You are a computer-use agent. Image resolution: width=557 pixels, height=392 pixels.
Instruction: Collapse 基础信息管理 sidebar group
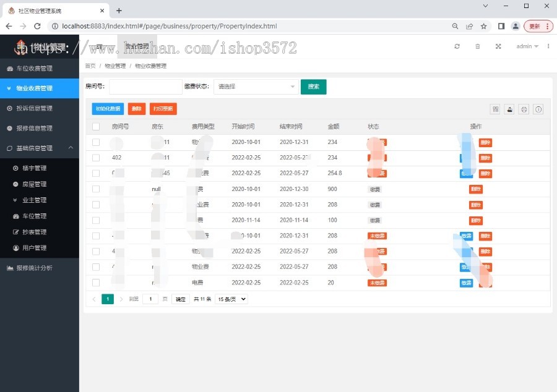[x=40, y=148]
